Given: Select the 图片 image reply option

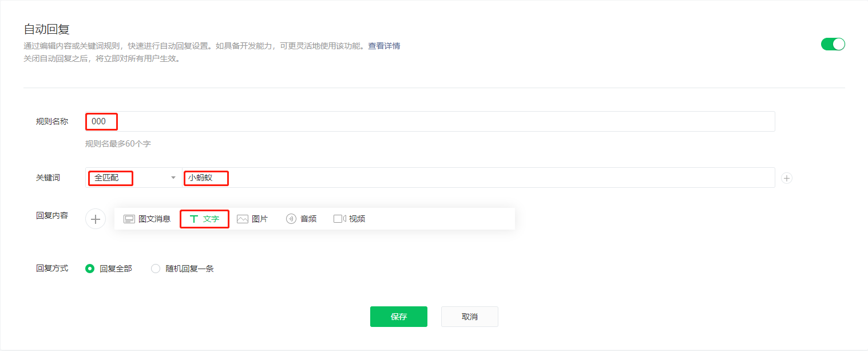Looking at the screenshot, I should coord(252,219).
